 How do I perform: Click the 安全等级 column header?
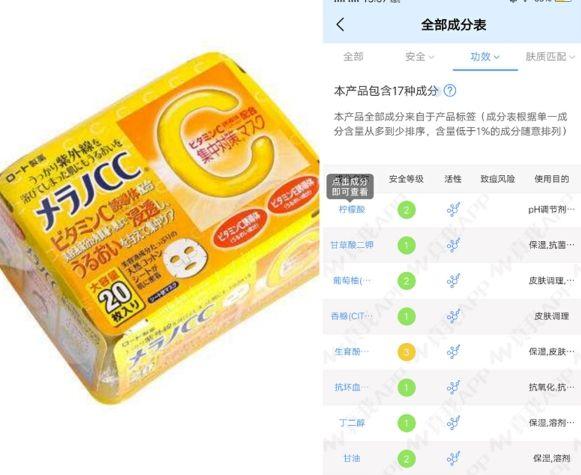tap(406, 179)
